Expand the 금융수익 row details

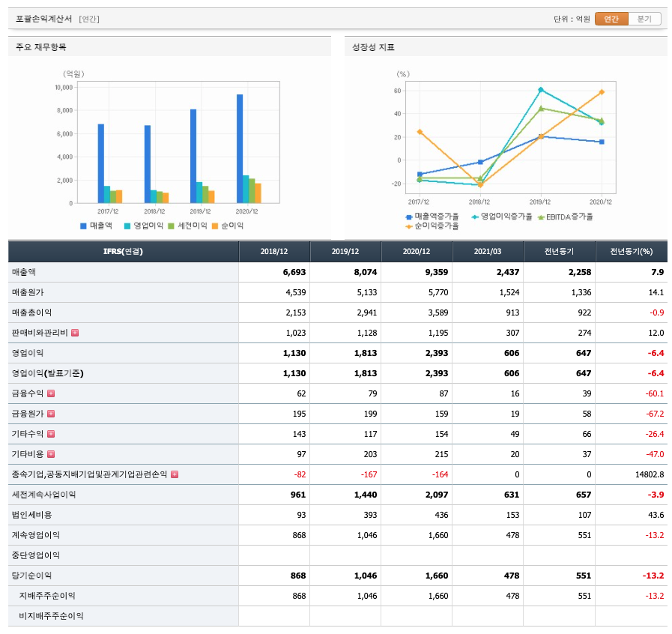[x=51, y=393]
